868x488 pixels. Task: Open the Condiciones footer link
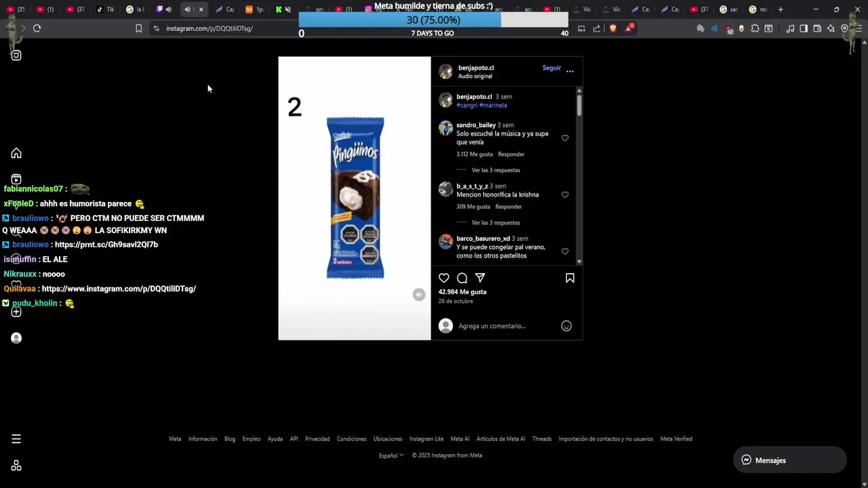[351, 439]
